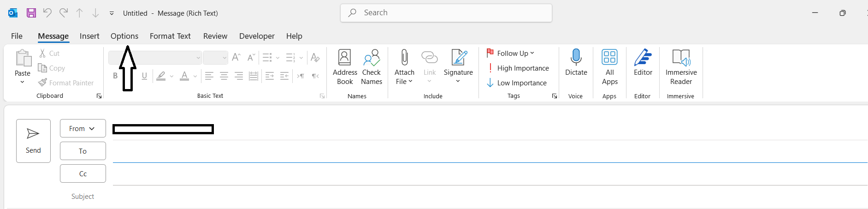This screenshot has width=868, height=209.
Task: Launch the Editor
Action: click(643, 63)
